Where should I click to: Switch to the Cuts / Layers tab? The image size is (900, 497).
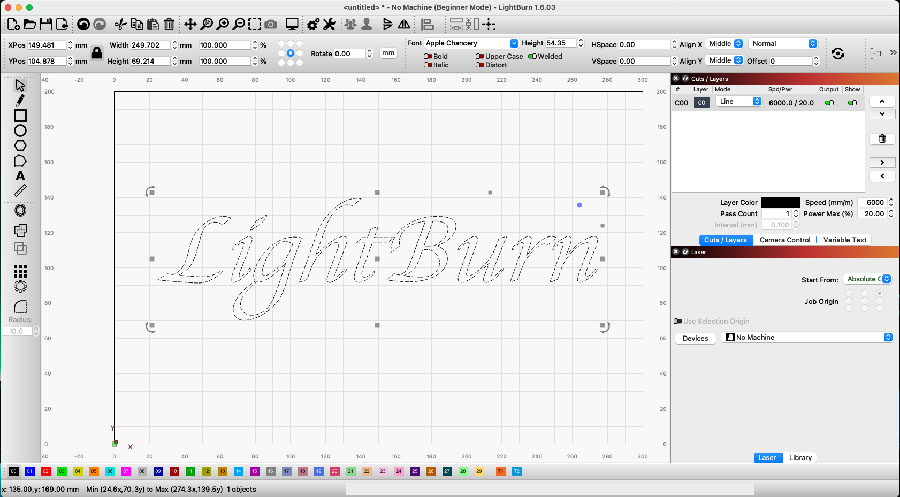tap(726, 240)
